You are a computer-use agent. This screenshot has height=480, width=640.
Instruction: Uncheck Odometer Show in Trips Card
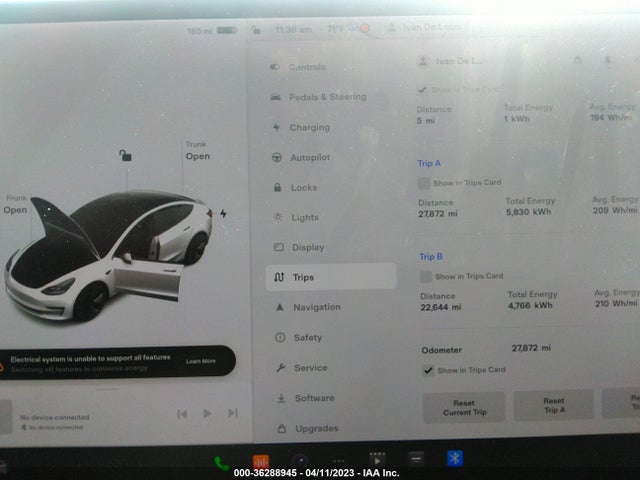point(428,370)
